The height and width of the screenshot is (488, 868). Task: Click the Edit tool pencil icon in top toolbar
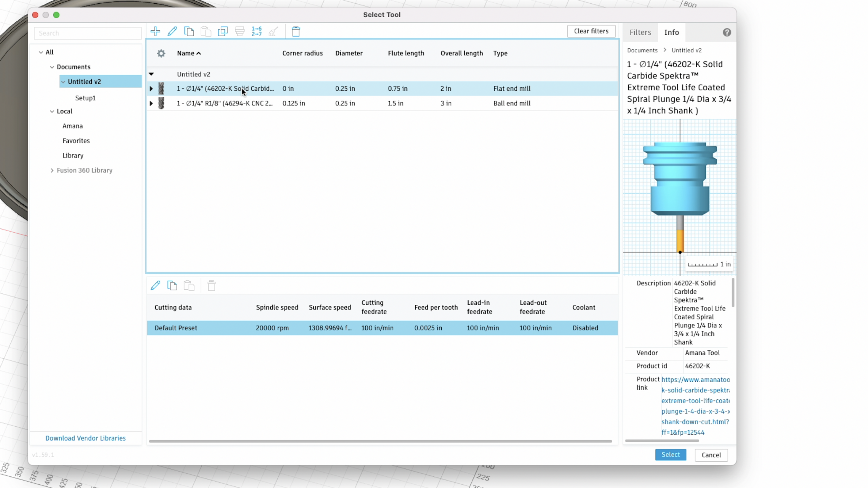(172, 31)
